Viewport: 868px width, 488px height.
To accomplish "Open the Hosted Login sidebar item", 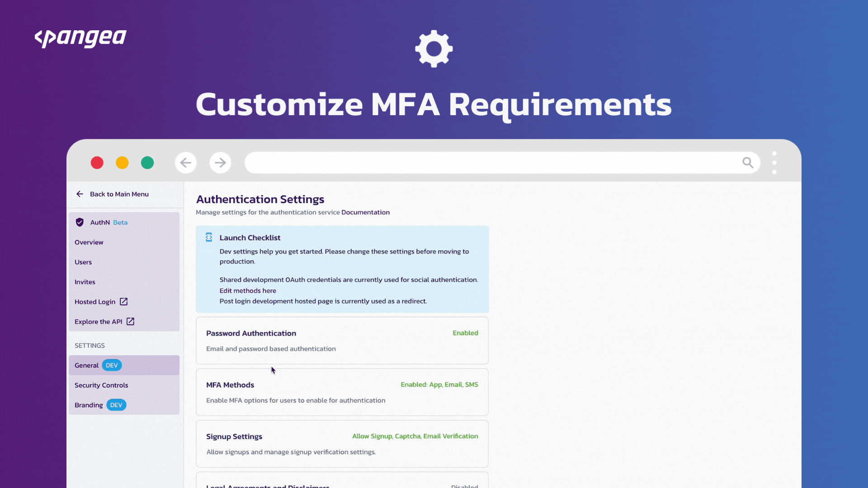I will click(124, 302).
